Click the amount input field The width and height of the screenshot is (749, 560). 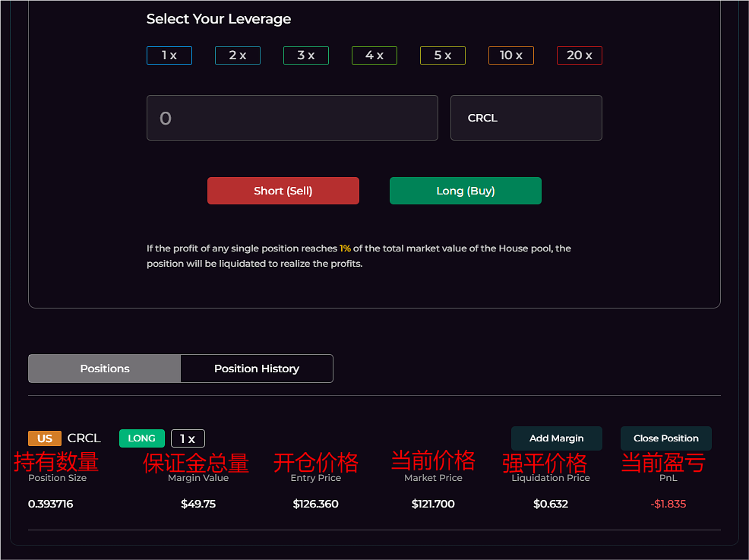point(292,118)
